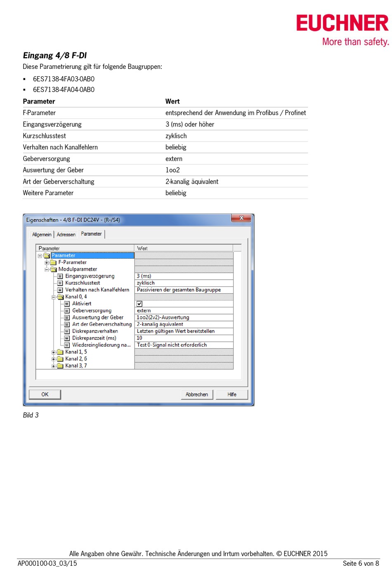Toggle the Aktiviert checkbox
Image resolution: width=392 pixels, height=569 pixels.
tap(139, 304)
